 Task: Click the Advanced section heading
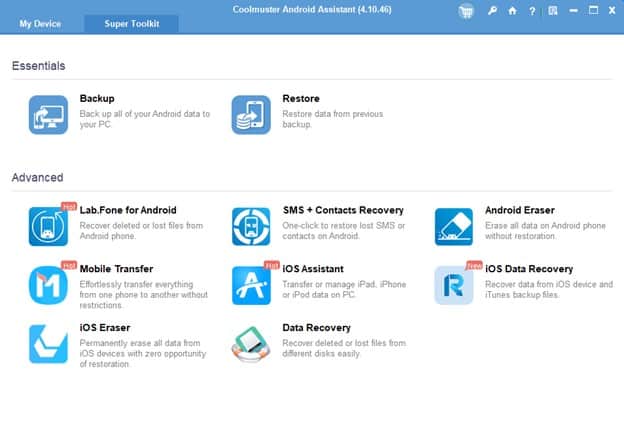(37, 177)
